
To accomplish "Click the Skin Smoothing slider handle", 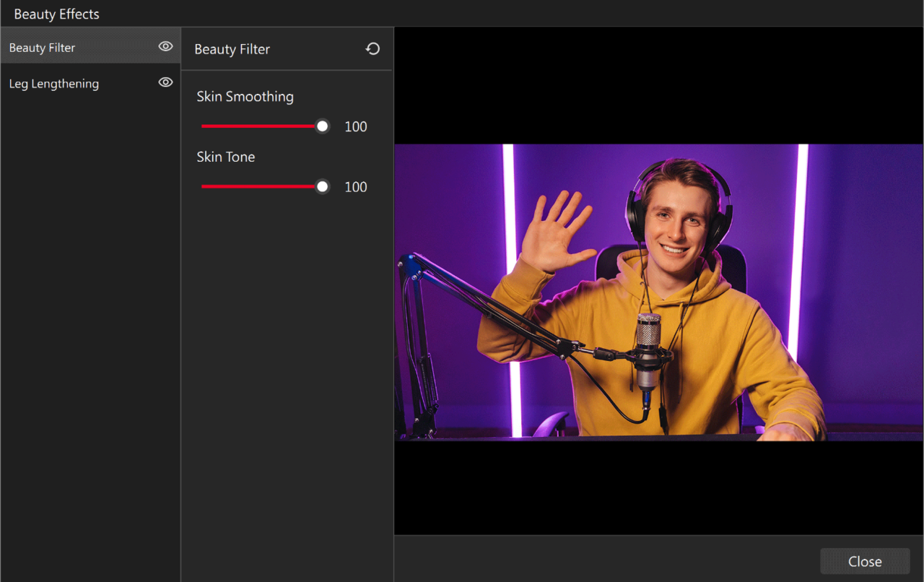I will coord(323,126).
